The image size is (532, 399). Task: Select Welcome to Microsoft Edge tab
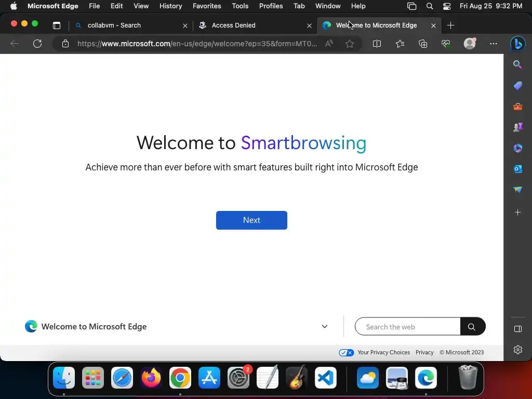tap(379, 25)
